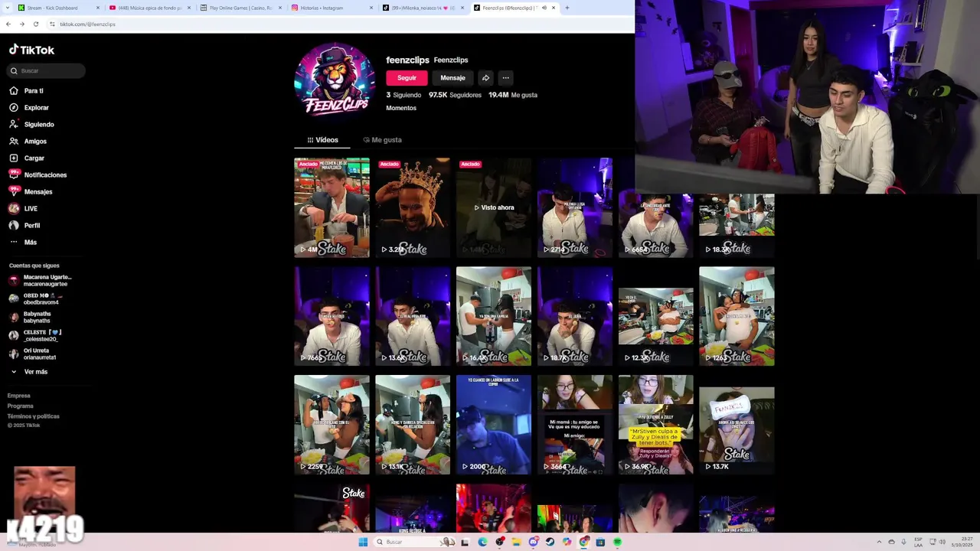
Task: Open Steam from the taskbar
Action: (550, 542)
